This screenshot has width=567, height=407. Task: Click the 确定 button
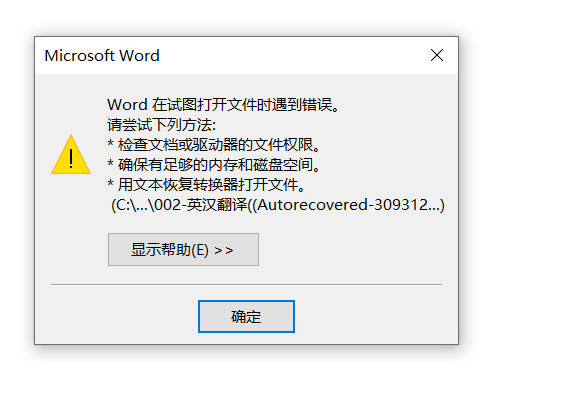point(246,317)
